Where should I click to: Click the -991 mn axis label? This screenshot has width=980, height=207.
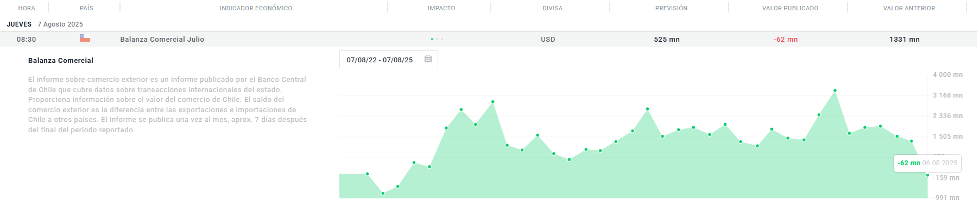point(946,198)
